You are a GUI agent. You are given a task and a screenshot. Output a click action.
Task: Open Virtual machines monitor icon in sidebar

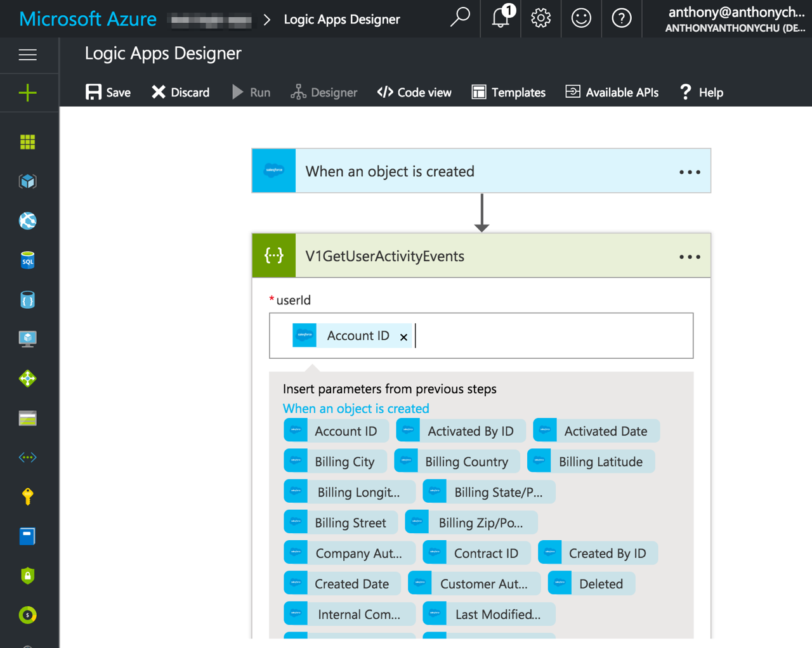click(x=27, y=339)
